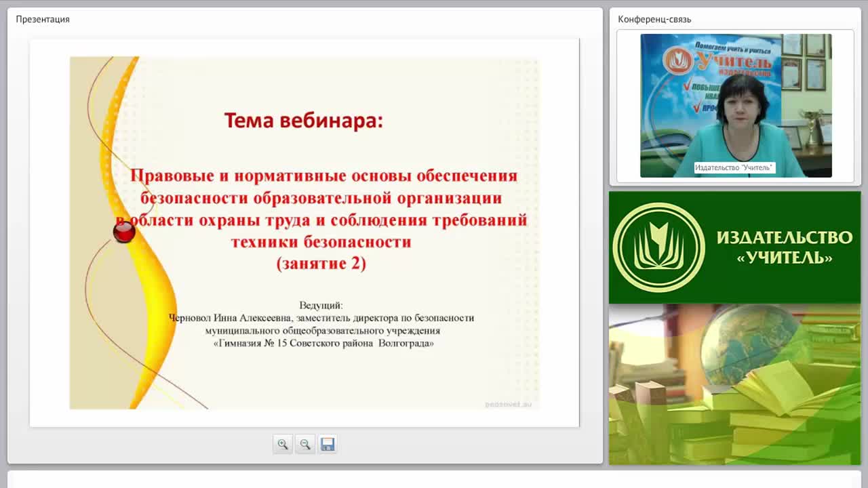Viewport: 868px width, 488px height.
Task: Click the webcam video of the presenter
Action: pos(736,106)
